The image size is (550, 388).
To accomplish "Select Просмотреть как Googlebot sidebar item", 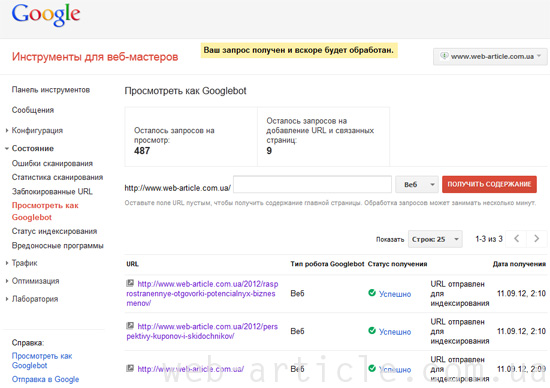I will (x=45, y=211).
